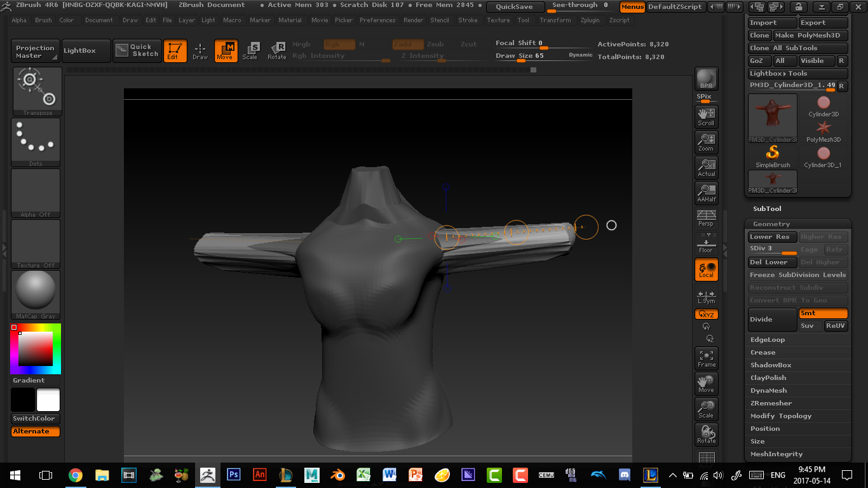Open the Render menu

coord(413,20)
